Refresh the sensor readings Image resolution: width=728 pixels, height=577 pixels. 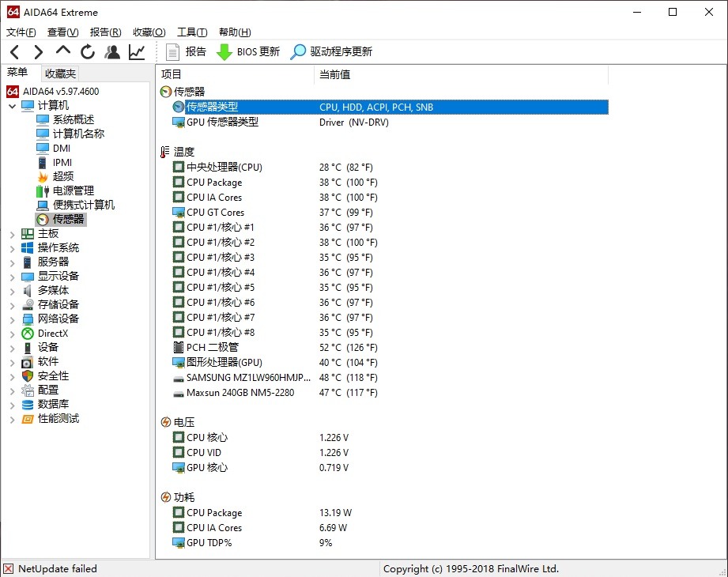click(x=88, y=51)
